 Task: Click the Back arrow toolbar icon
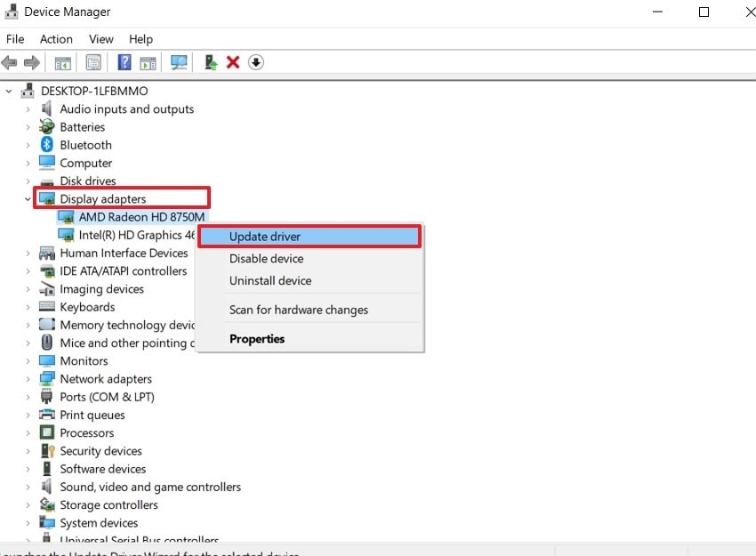9,62
